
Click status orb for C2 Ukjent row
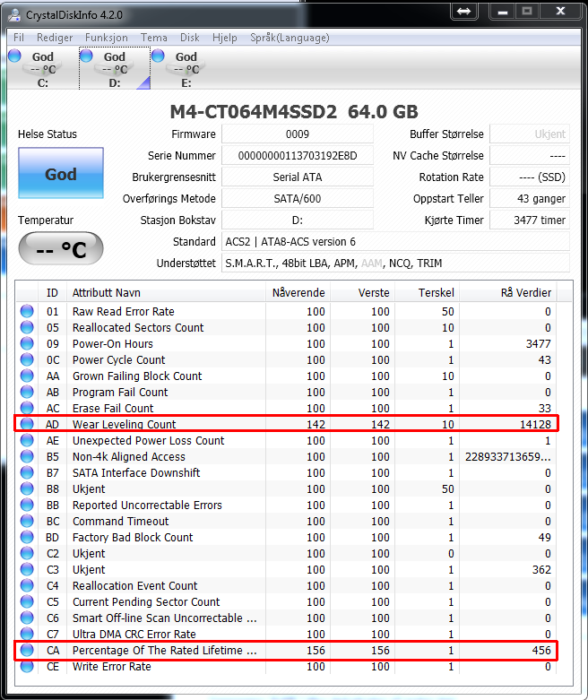point(27,553)
